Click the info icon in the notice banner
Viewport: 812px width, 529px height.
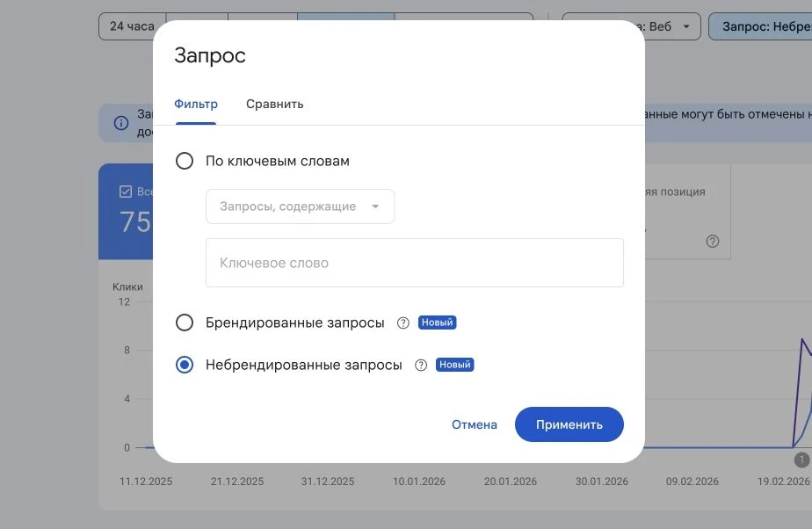coord(121,123)
